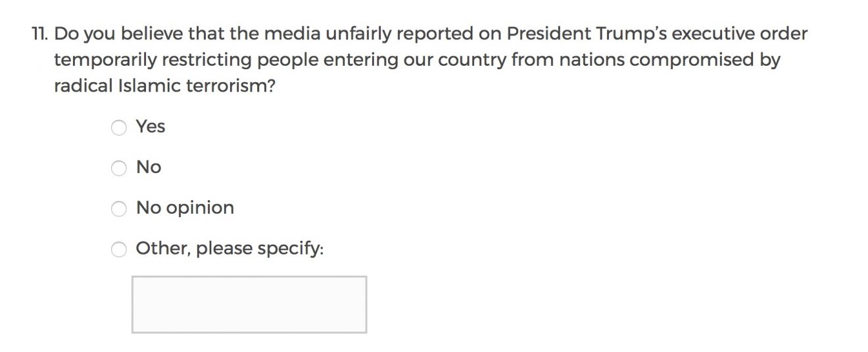The width and height of the screenshot is (868, 352).
Task: Select the "Yes" radio button
Action: tap(118, 128)
